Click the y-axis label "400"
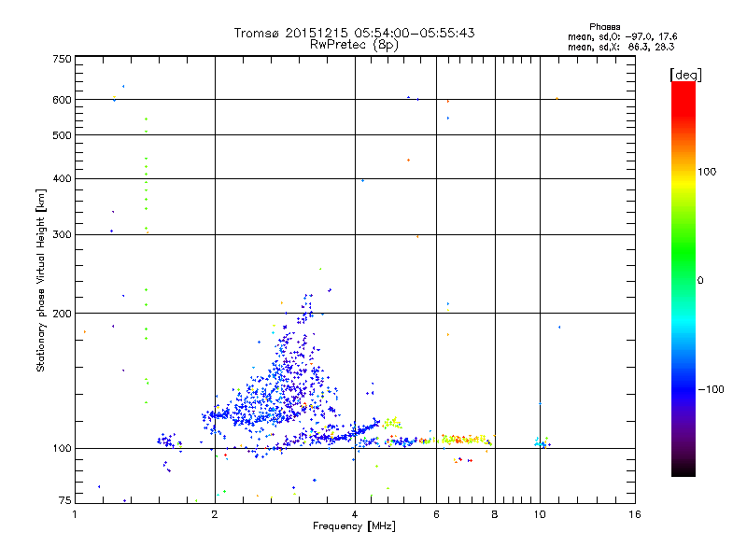The width and height of the screenshot is (747, 560). 62,178
